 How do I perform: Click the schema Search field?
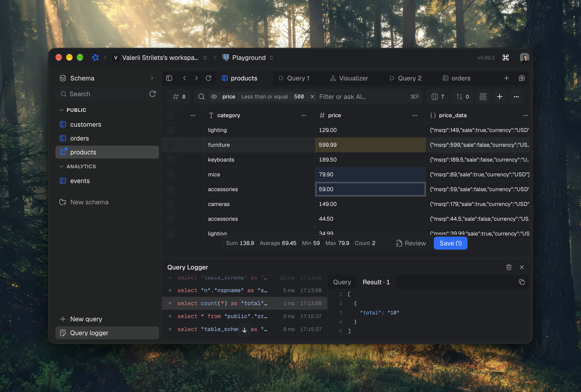[x=100, y=94]
